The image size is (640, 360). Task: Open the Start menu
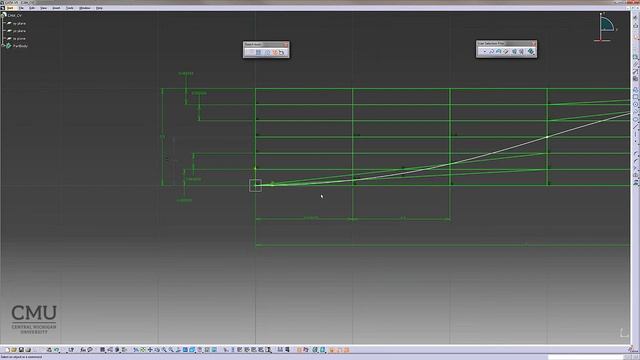(10, 8)
